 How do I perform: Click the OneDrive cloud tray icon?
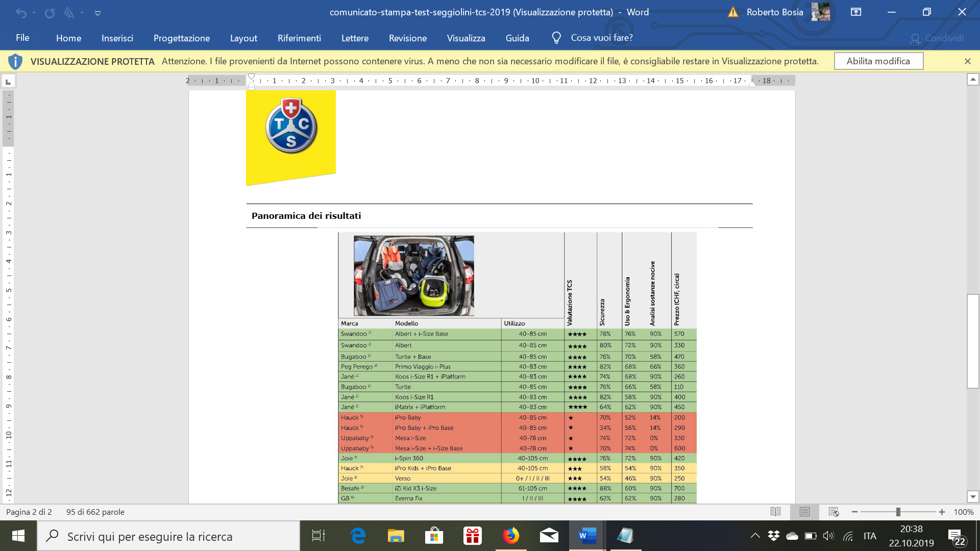[x=792, y=536]
